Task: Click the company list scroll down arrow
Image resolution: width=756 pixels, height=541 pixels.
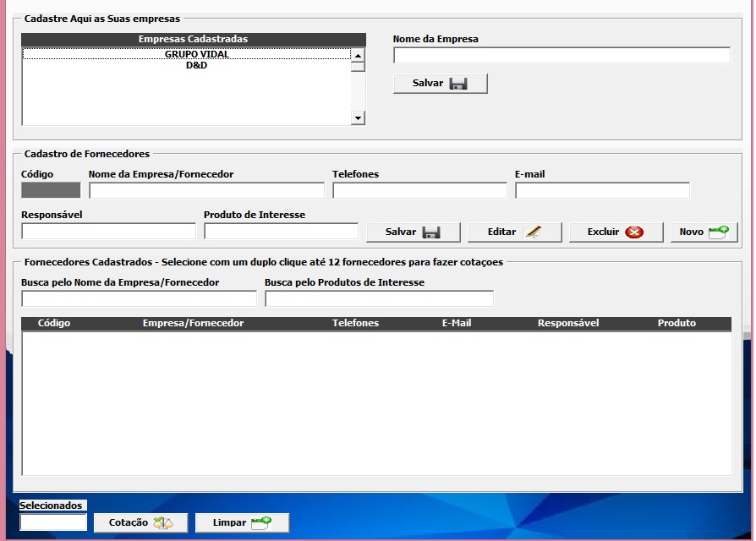Action: [358, 117]
